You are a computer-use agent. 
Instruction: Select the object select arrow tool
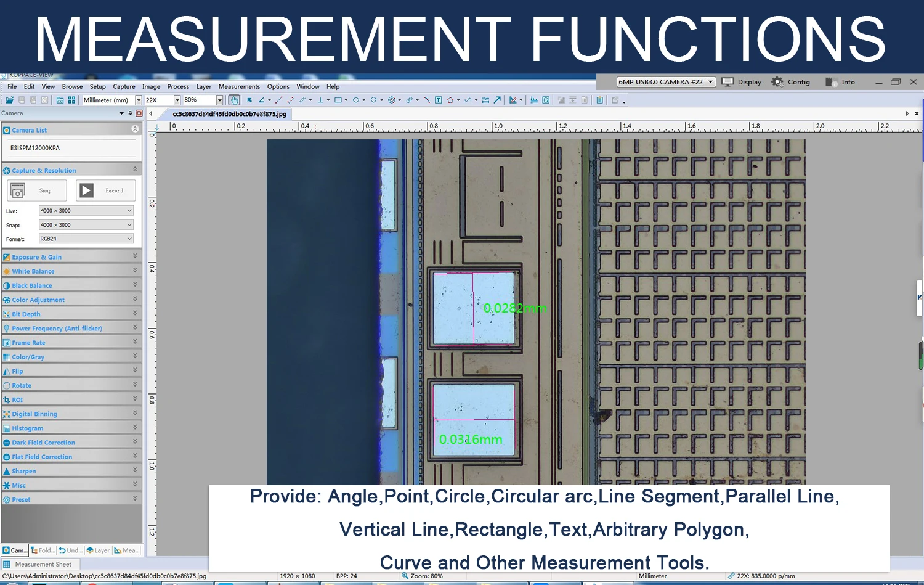click(x=249, y=100)
